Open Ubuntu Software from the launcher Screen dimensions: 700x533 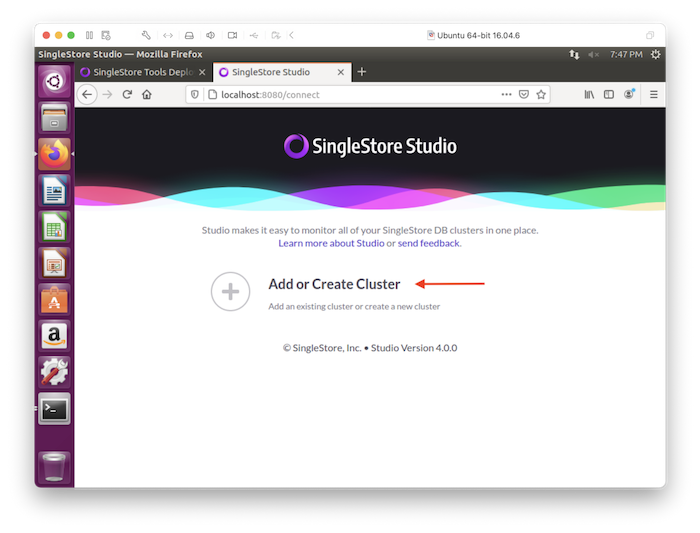(54, 300)
